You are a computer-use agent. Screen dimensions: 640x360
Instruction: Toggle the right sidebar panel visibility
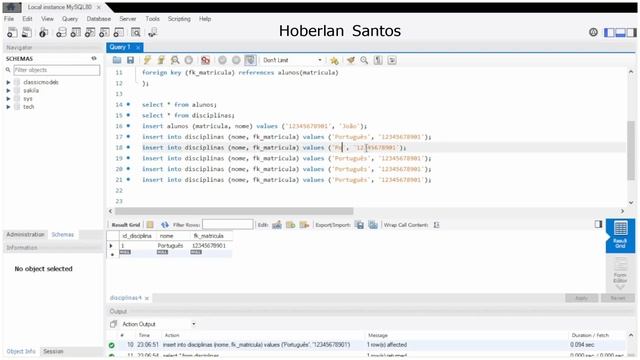[x=631, y=33]
